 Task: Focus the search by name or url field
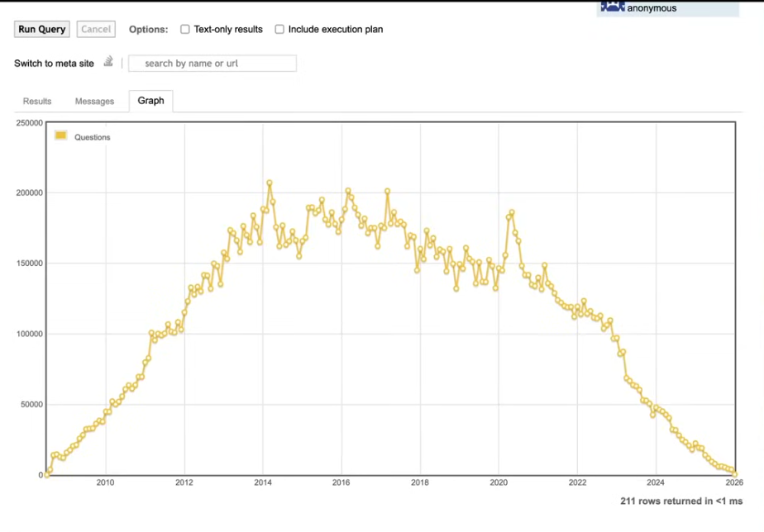[x=212, y=64]
